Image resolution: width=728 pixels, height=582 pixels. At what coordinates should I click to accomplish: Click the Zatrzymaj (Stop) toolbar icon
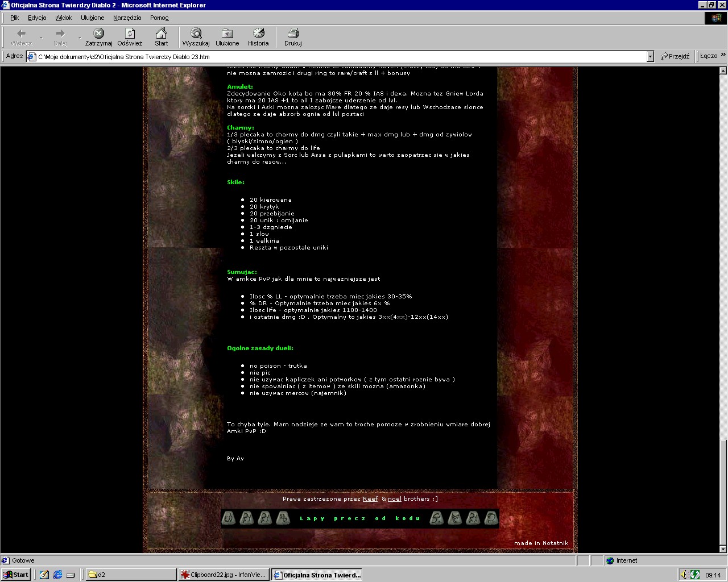coord(98,34)
